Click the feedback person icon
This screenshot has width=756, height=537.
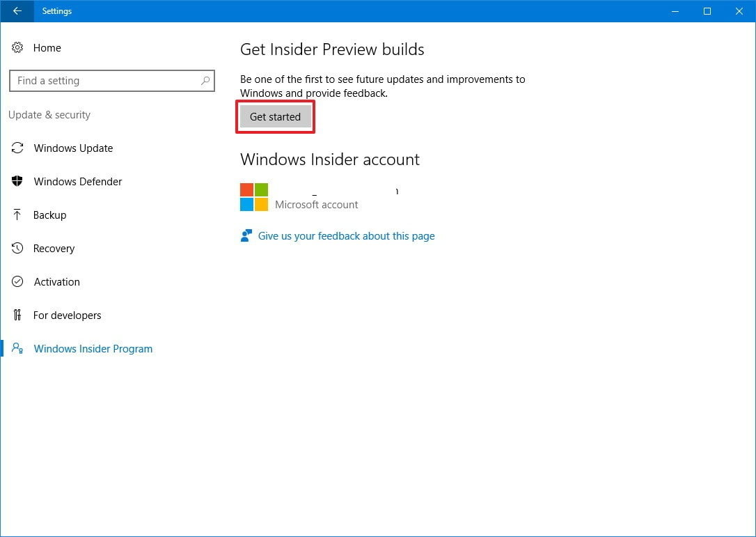pos(246,236)
